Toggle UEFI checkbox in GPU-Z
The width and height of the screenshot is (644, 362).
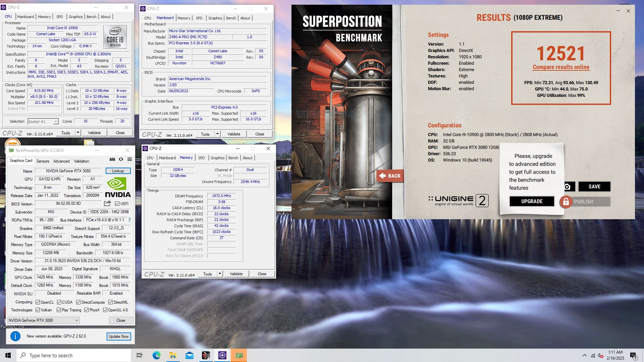pyautogui.click(x=117, y=204)
